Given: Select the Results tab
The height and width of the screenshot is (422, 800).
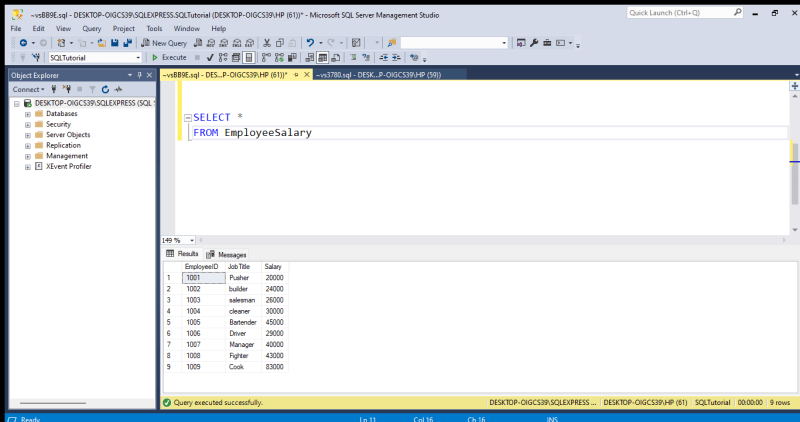Looking at the screenshot, I should click(182, 254).
